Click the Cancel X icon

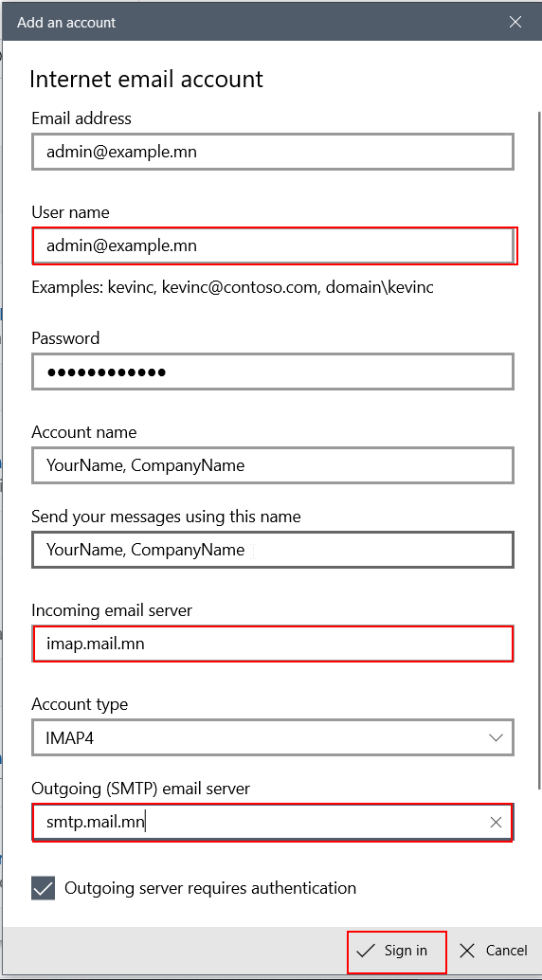pos(466,951)
